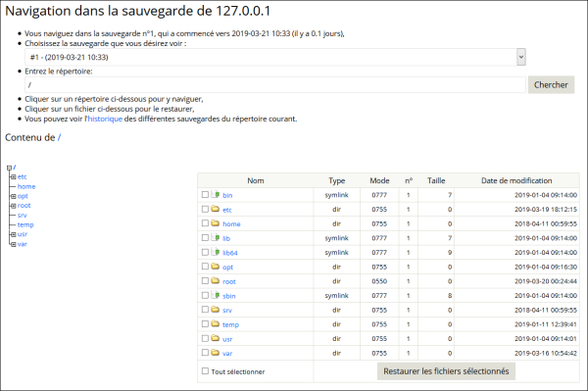Collapse the root / tree node
Viewport: 588px width, 391px height.
click(10, 168)
